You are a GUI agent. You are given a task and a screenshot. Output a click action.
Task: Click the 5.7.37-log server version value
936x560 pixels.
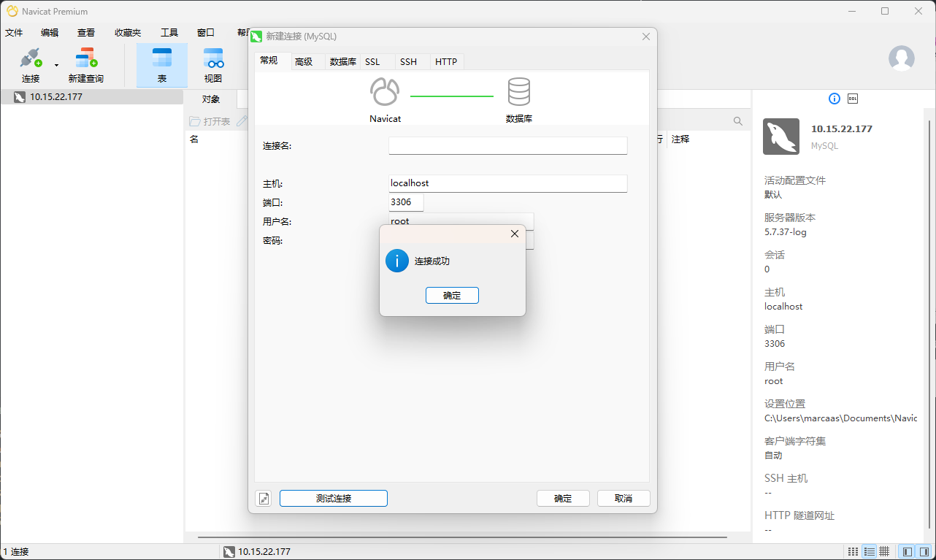(x=786, y=232)
